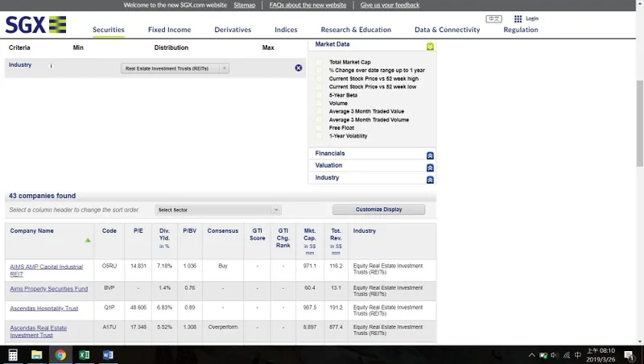Sort table by Code column

pos(109,231)
